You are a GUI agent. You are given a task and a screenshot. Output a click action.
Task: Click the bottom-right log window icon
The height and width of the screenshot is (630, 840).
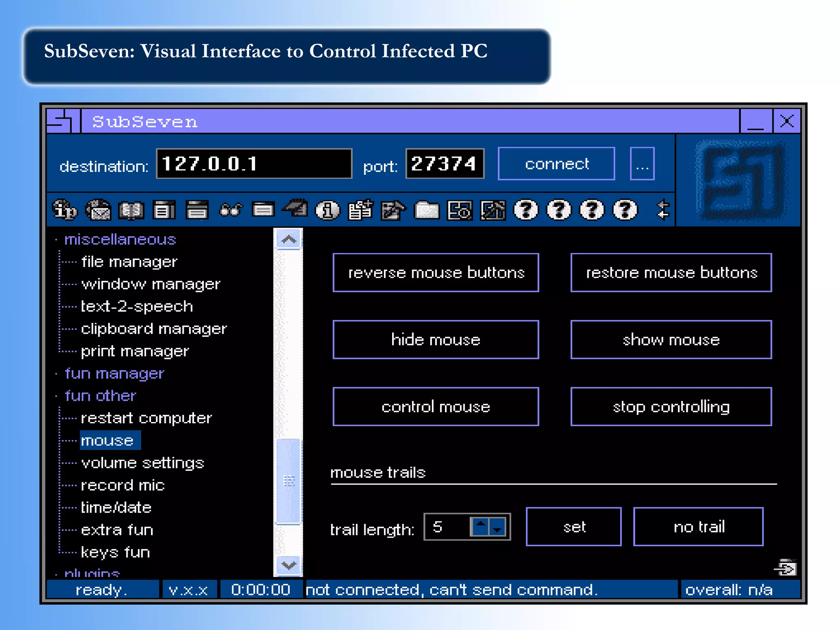[x=786, y=568]
